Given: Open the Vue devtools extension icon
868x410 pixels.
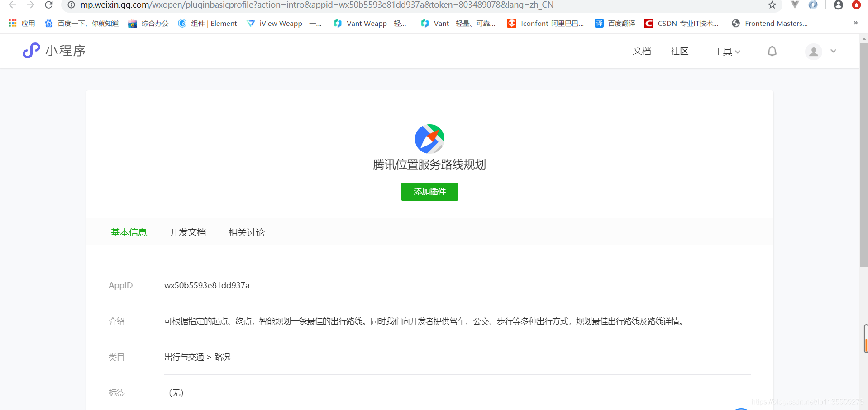Looking at the screenshot, I should point(795,5).
